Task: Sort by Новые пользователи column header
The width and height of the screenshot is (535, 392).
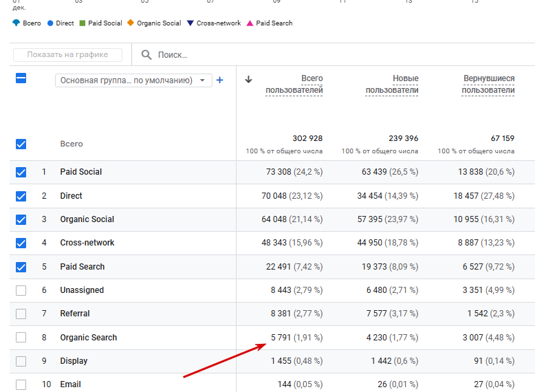Action: (x=392, y=85)
